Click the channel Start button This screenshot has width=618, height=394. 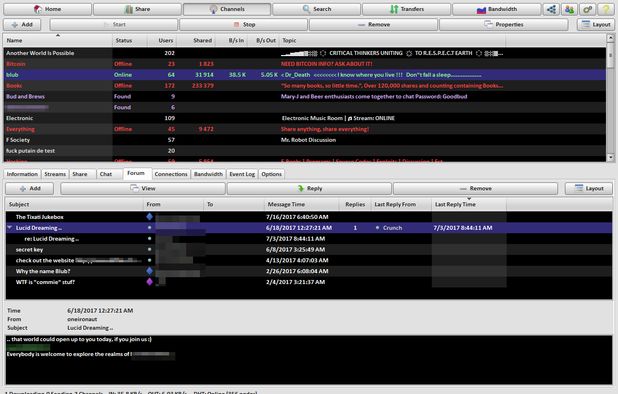114,24
